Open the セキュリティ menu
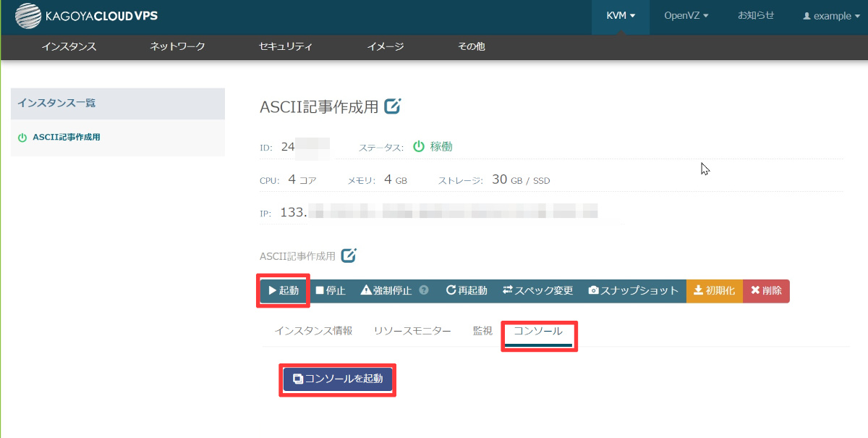The height and width of the screenshot is (438, 868). [x=286, y=46]
